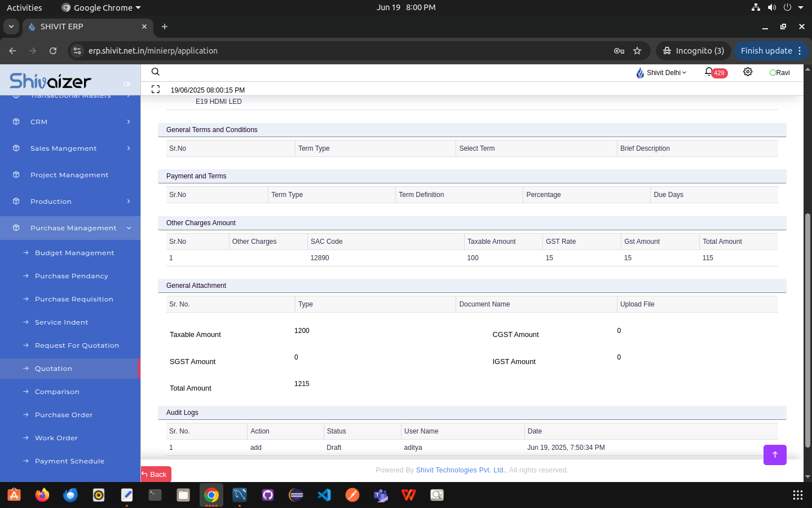Select Request For Quotation menu item
Image resolution: width=812 pixels, height=508 pixels.
77,345
